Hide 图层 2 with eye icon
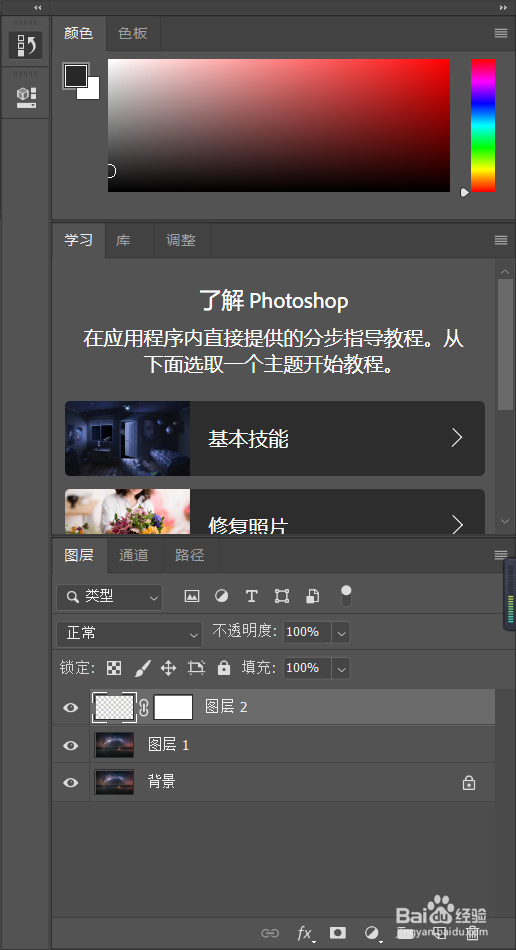The image size is (516, 950). (x=71, y=707)
